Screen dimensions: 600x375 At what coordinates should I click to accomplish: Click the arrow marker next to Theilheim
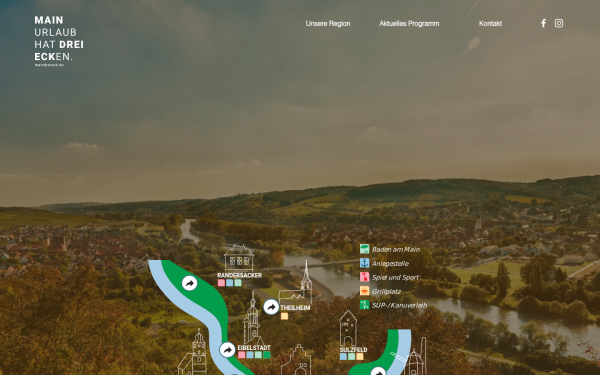coord(271,307)
